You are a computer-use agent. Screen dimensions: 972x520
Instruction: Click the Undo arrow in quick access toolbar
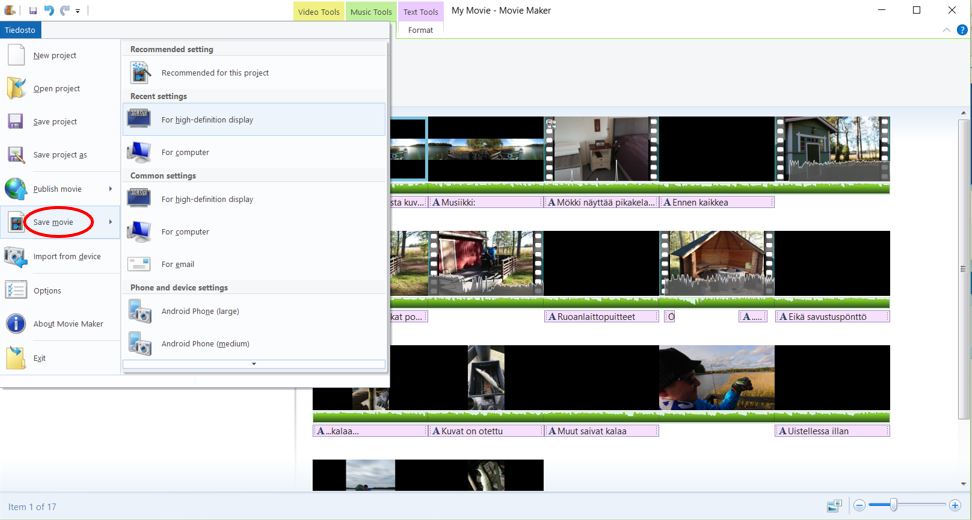point(49,11)
